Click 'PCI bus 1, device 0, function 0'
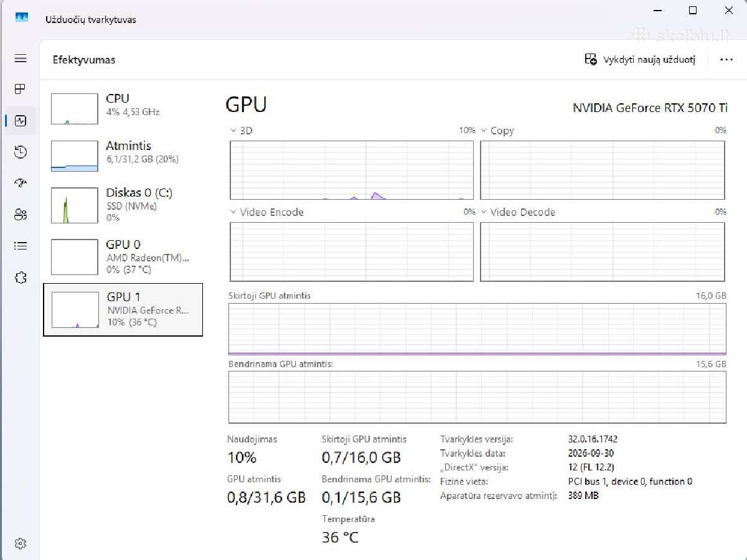The width and height of the screenshot is (747, 560). 630,482
